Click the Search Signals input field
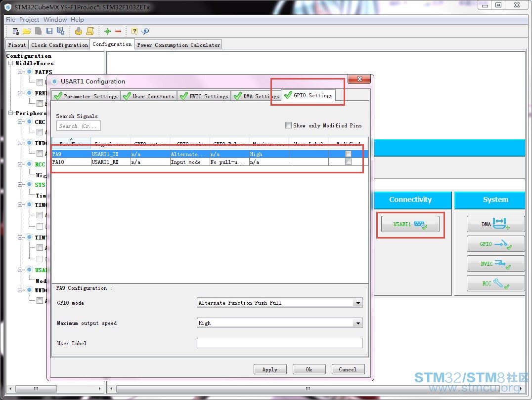This screenshot has height=400, width=532. pyautogui.click(x=79, y=126)
